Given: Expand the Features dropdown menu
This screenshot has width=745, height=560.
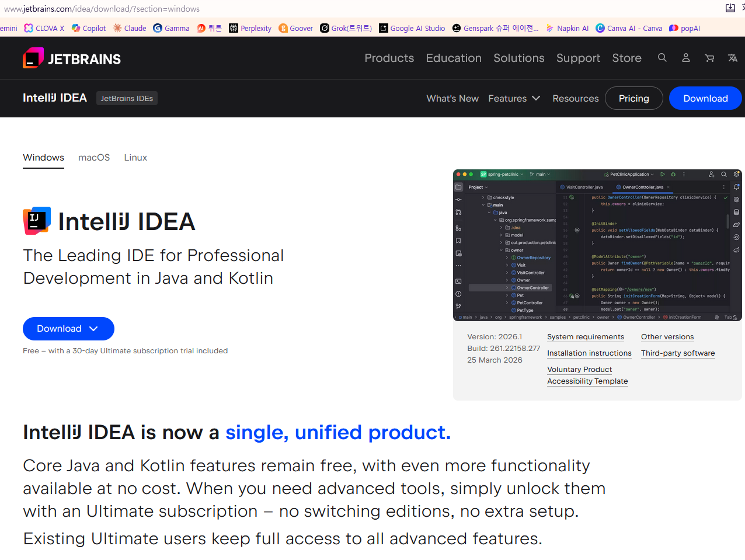Looking at the screenshot, I should [x=514, y=98].
